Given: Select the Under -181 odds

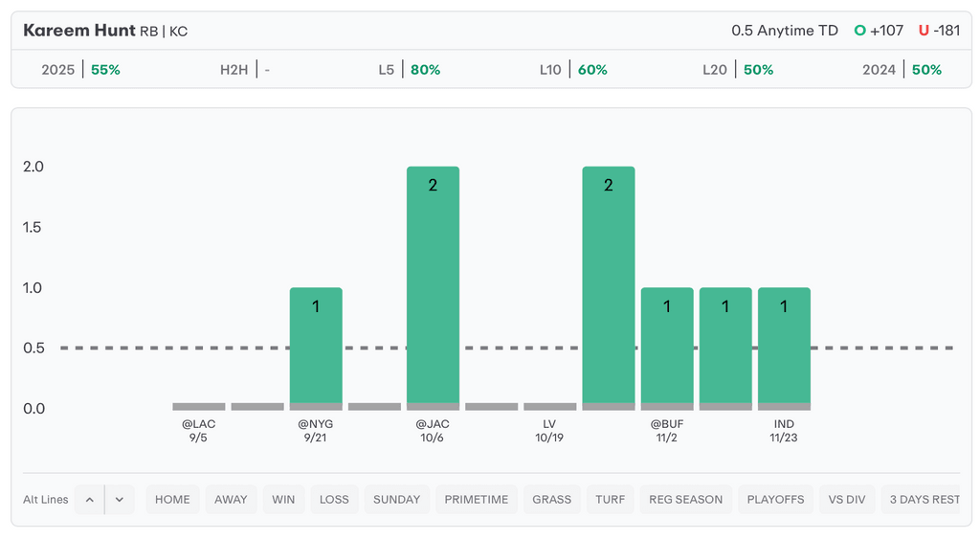Looking at the screenshot, I should (x=939, y=31).
